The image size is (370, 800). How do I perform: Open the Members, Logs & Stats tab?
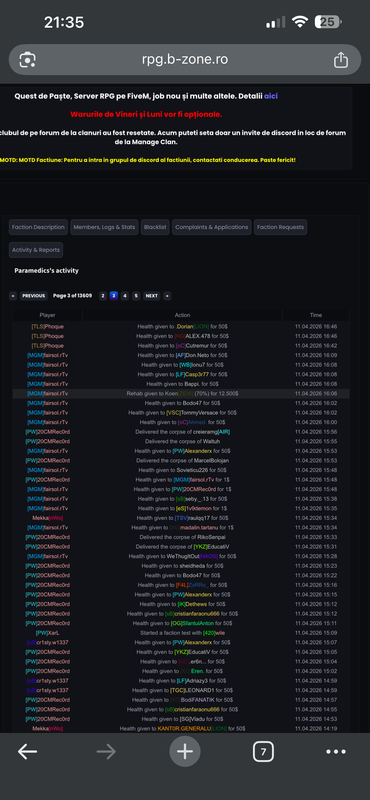click(x=105, y=227)
